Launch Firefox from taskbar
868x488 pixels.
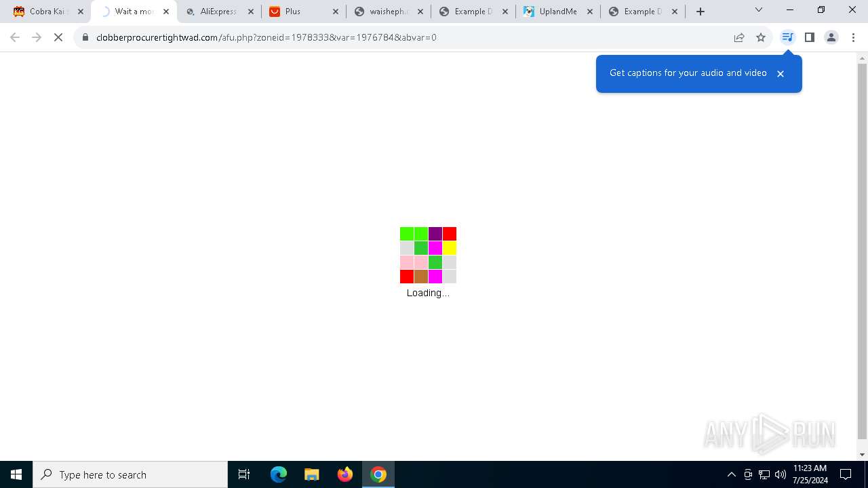(x=345, y=474)
